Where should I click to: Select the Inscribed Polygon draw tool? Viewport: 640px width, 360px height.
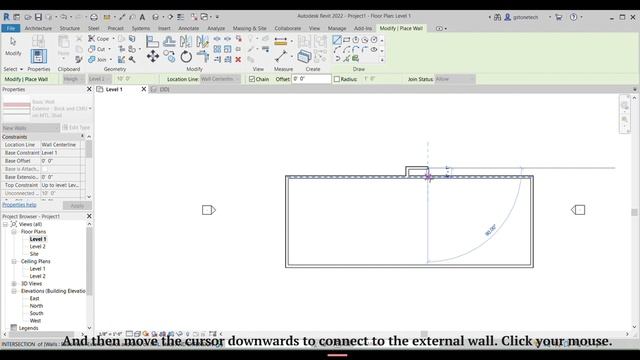coord(356,40)
